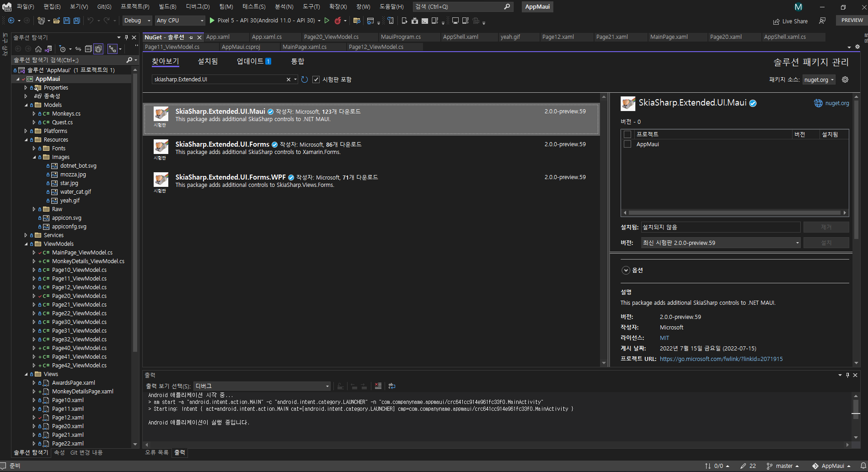Click the Solution Explorer search magnifier icon
The image size is (868, 472).
[129, 60]
